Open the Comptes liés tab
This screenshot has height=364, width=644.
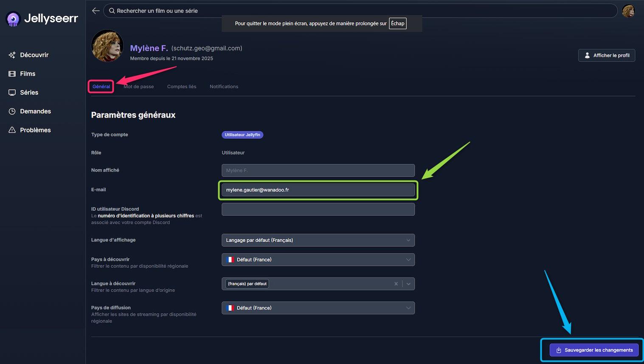click(182, 87)
